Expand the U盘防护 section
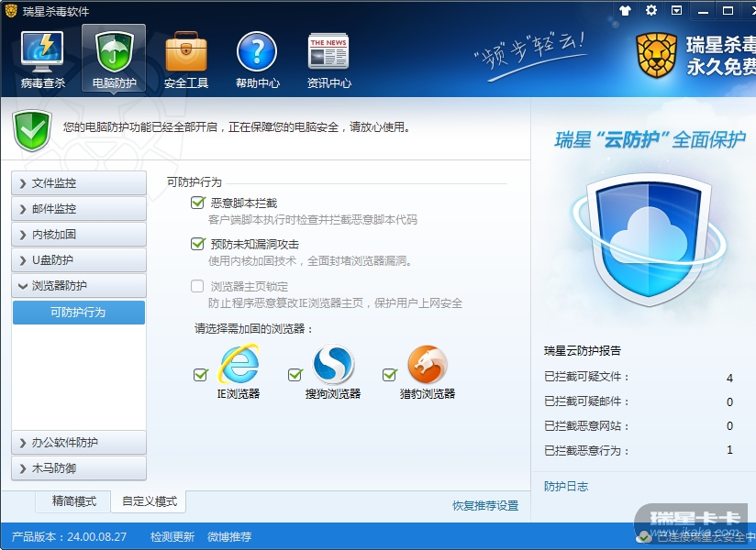The width and height of the screenshot is (756, 550). [x=79, y=260]
